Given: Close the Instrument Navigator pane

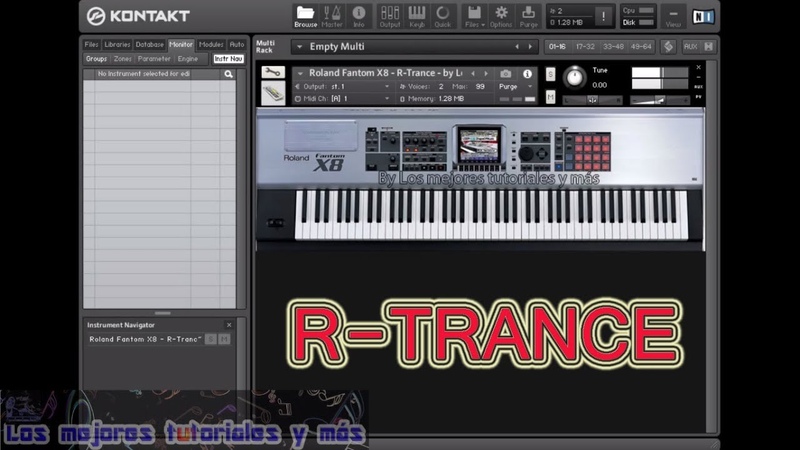Looking at the screenshot, I should (x=229, y=325).
